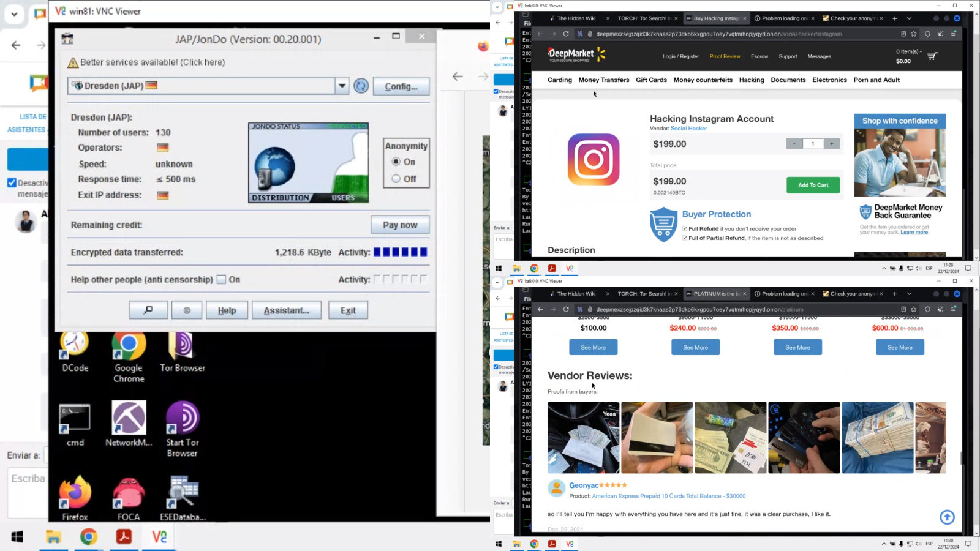The image size is (980, 551).
Task: Decrease quantity with minus stepper
Action: [794, 144]
